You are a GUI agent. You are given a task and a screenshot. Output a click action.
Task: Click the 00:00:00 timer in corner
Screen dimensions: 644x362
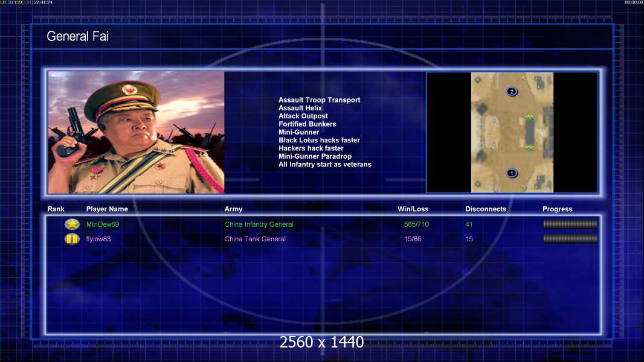coord(634,2)
